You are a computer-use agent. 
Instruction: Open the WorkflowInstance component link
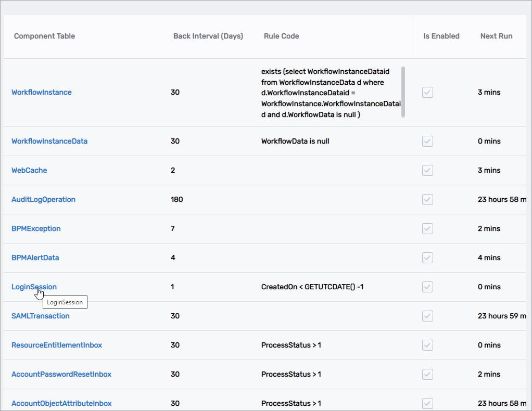42,92
